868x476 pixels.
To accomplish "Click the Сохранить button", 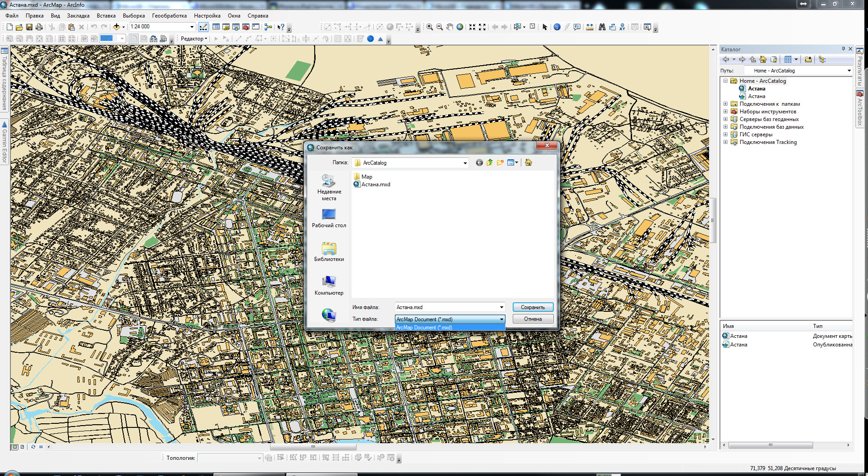I will 533,307.
